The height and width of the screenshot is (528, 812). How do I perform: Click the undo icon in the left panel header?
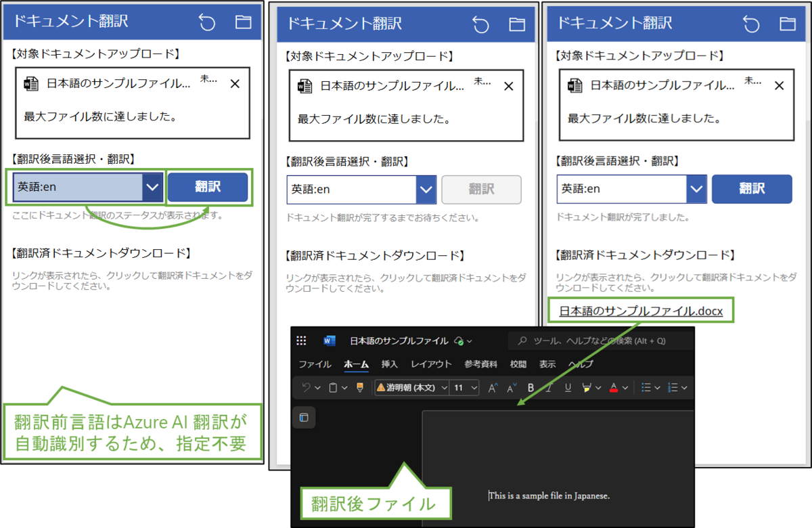207,22
